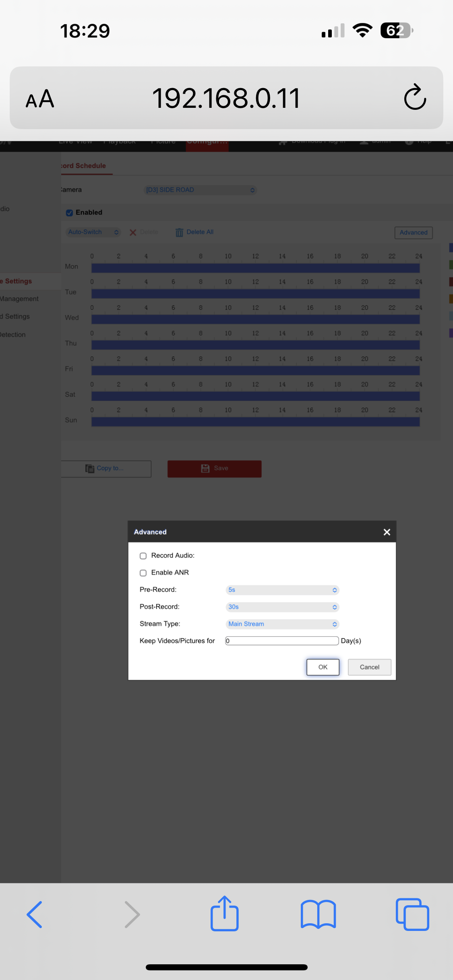453x980 pixels.
Task: Tap the Safari back arrow
Action: (x=35, y=914)
